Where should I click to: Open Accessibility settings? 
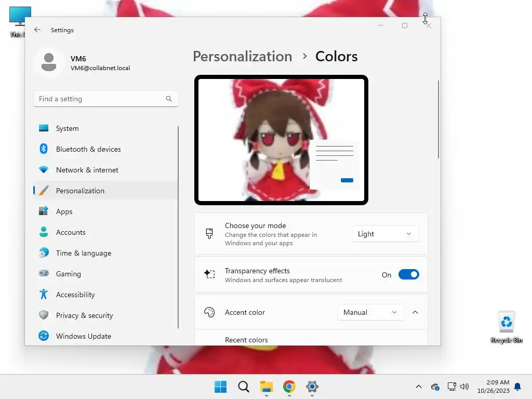coord(105,295)
